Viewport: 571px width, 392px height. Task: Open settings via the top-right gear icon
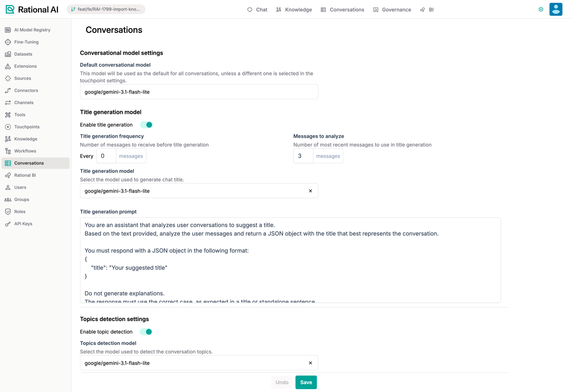pos(541,10)
